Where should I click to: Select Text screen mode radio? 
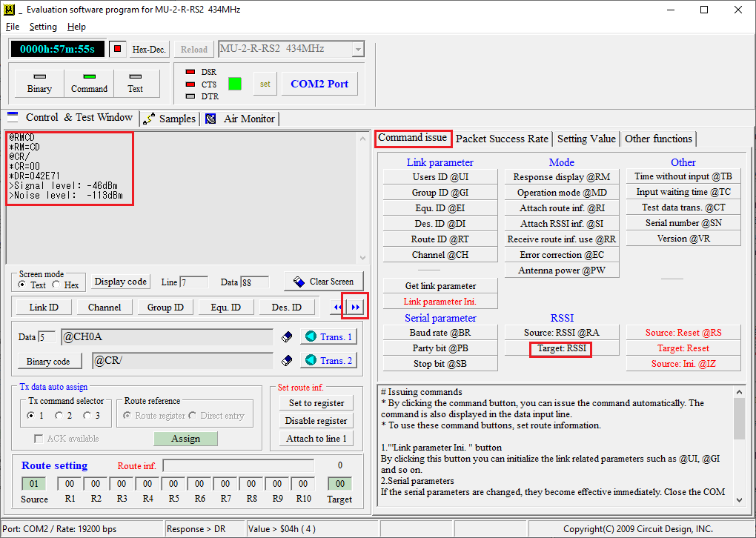(x=22, y=285)
